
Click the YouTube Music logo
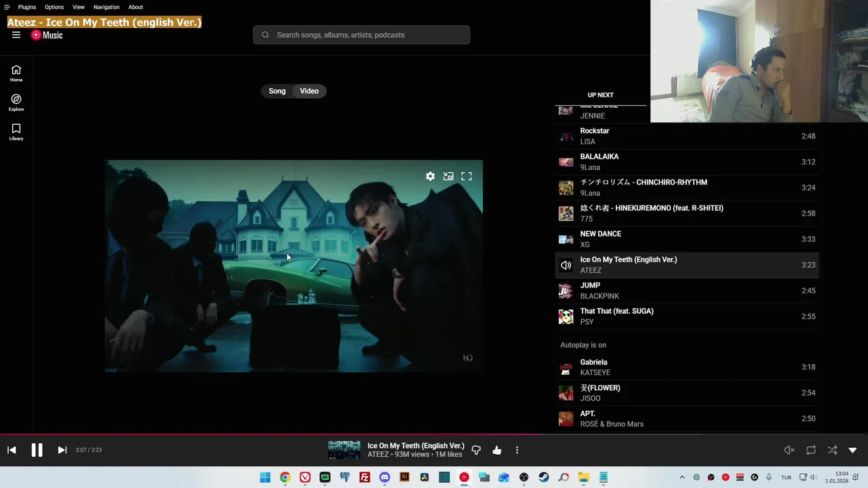point(47,35)
